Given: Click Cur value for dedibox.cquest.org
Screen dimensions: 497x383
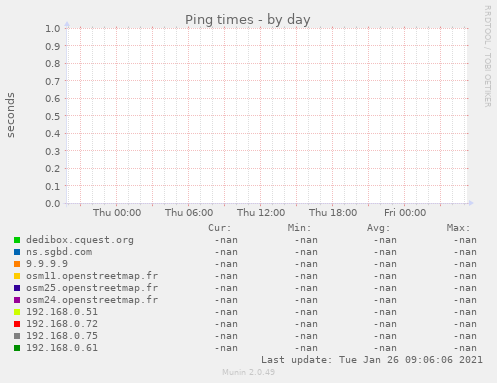Looking at the screenshot, I should (226, 240).
